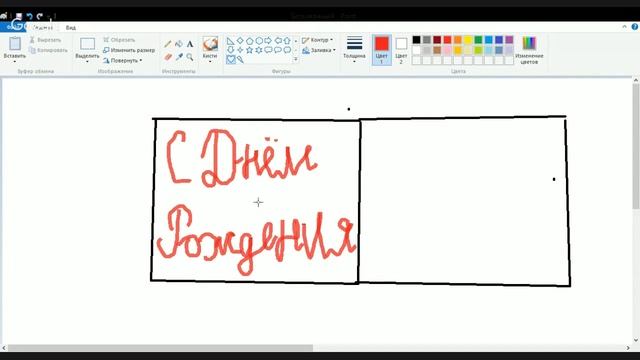Pick the green color swatch
The height and width of the screenshot is (360, 640).
coord(478,40)
